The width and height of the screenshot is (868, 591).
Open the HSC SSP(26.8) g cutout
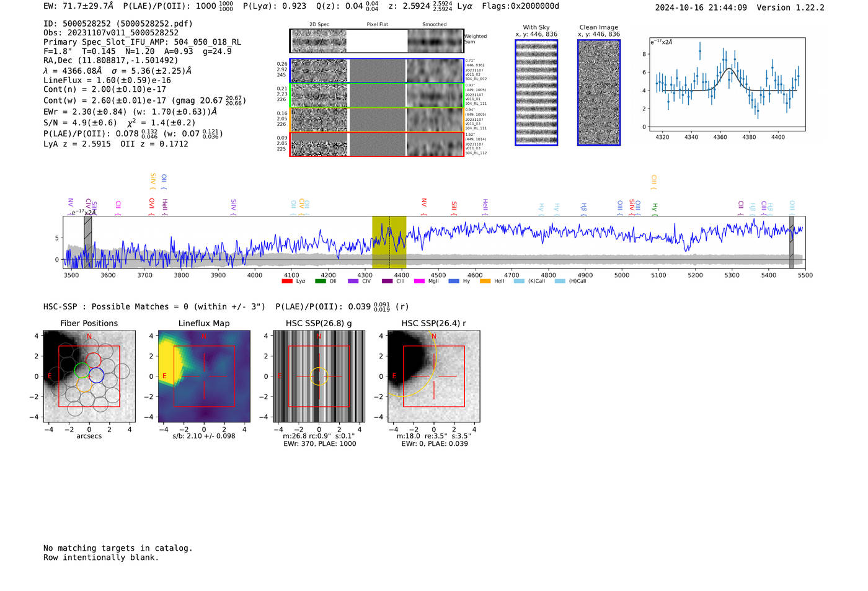tap(319, 376)
